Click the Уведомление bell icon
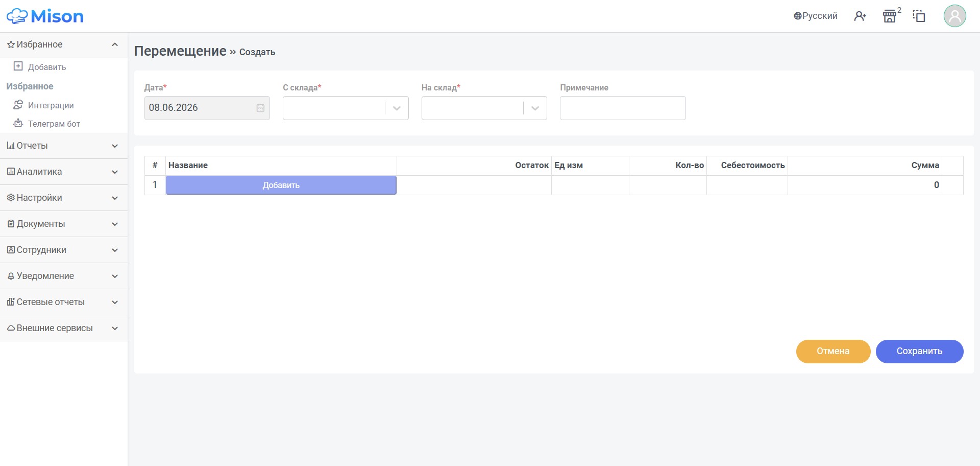Image resolution: width=980 pixels, height=466 pixels. click(x=11, y=276)
